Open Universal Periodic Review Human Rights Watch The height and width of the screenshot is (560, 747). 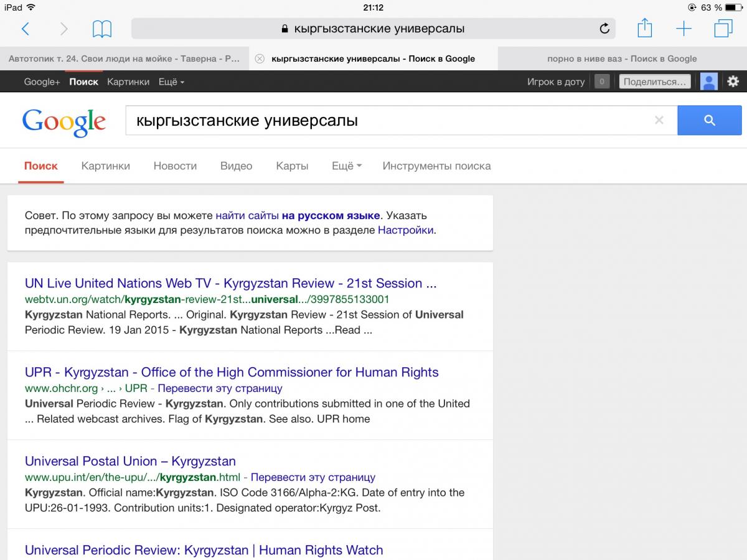point(204,550)
